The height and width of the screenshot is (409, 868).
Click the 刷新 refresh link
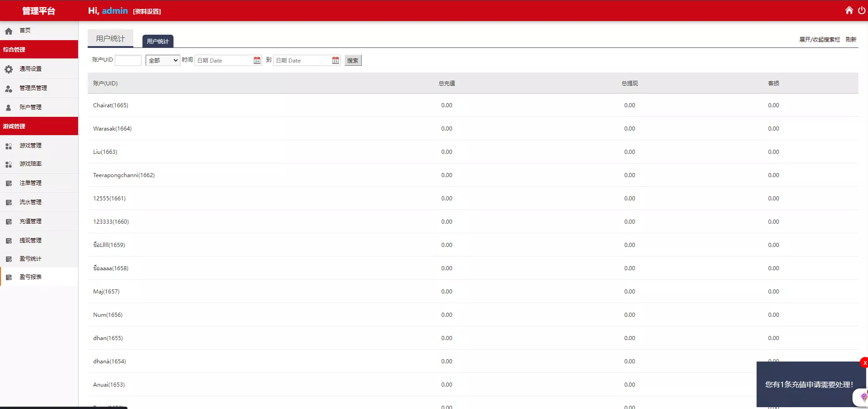[851, 40]
